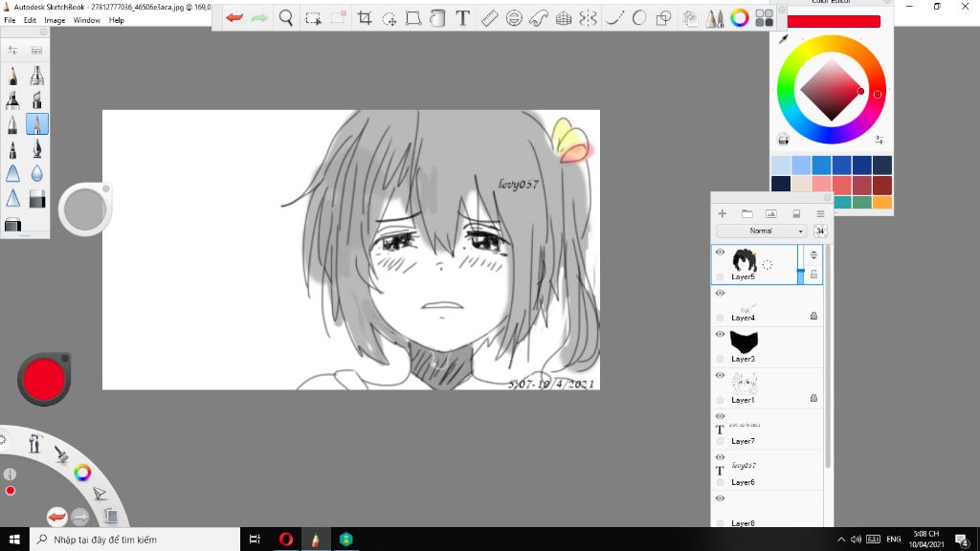
Task: Open the Layer Editor menu icon
Action: click(x=820, y=213)
